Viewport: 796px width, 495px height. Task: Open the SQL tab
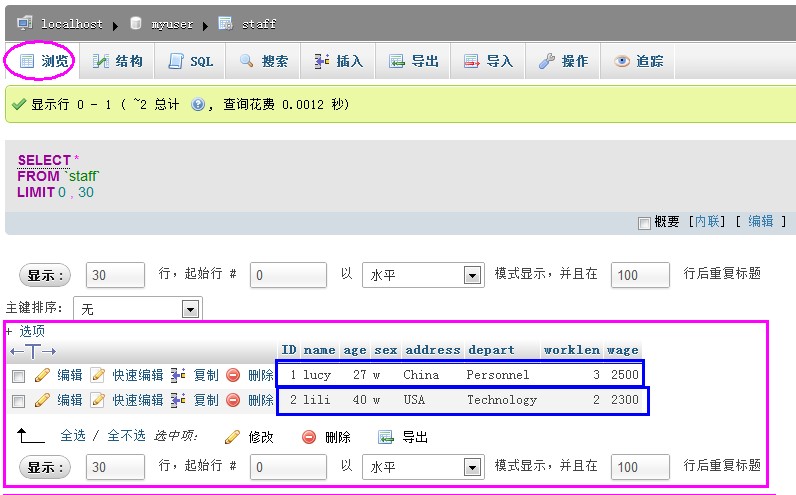click(x=190, y=61)
